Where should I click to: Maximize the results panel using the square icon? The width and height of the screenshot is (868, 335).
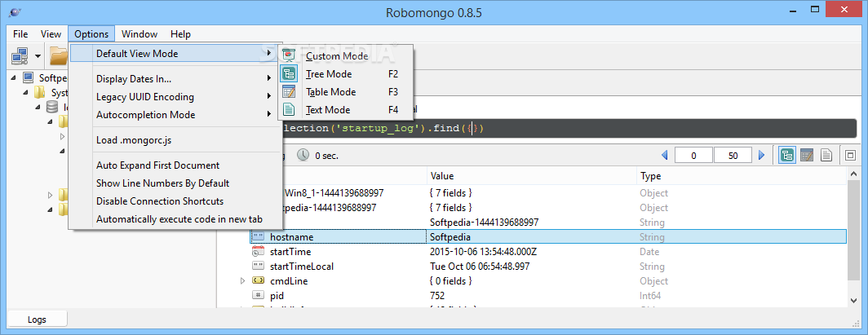click(x=849, y=156)
